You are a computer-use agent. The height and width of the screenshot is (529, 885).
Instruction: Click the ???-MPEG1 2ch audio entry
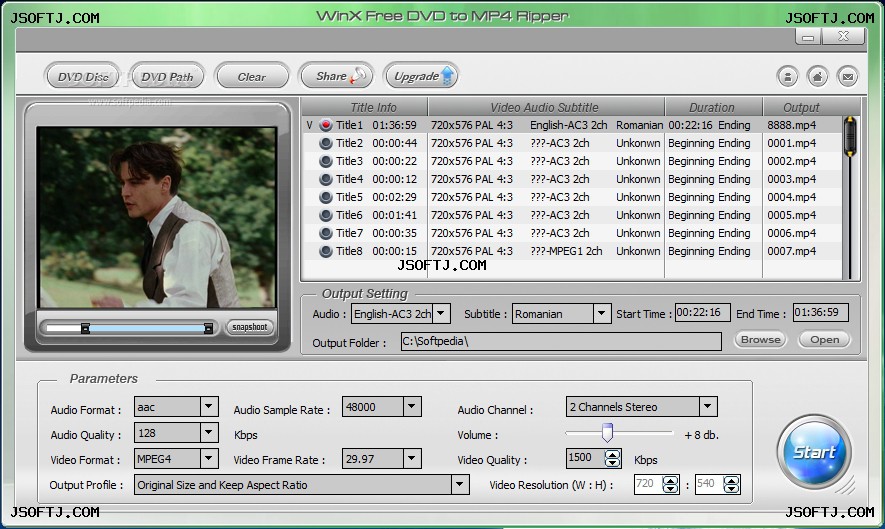click(x=566, y=251)
